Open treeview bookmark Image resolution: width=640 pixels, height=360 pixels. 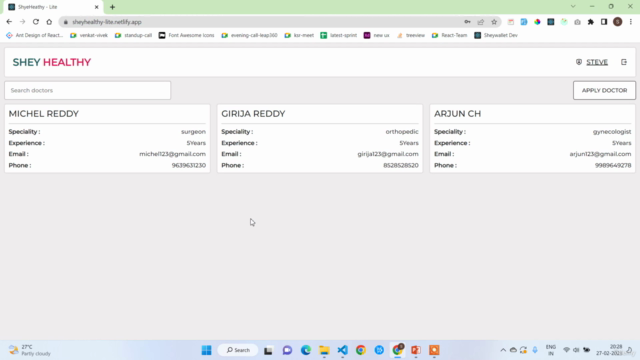tap(411, 35)
